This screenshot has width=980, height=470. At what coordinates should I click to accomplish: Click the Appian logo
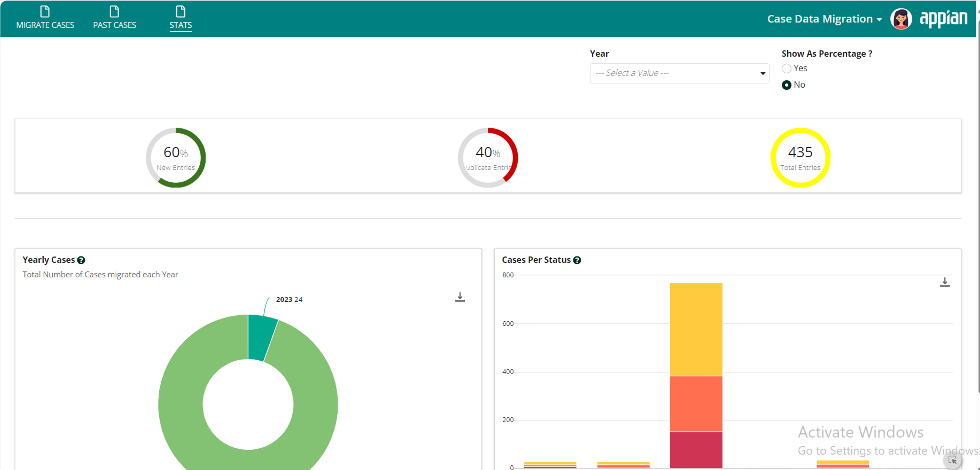tap(943, 19)
